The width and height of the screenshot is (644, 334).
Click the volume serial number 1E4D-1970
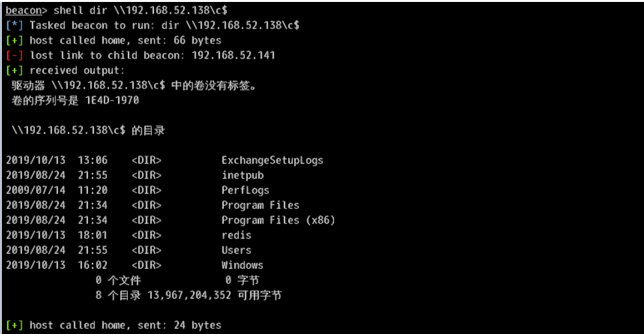(112, 100)
